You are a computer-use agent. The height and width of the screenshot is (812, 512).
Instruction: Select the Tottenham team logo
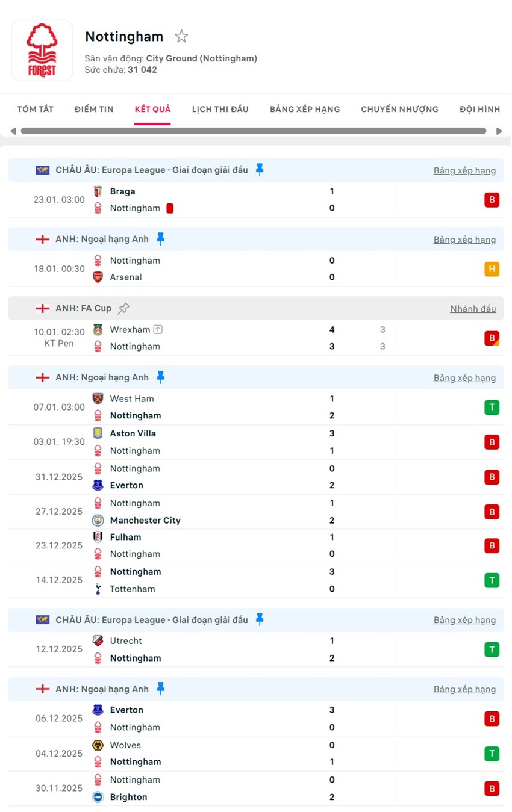click(x=98, y=589)
